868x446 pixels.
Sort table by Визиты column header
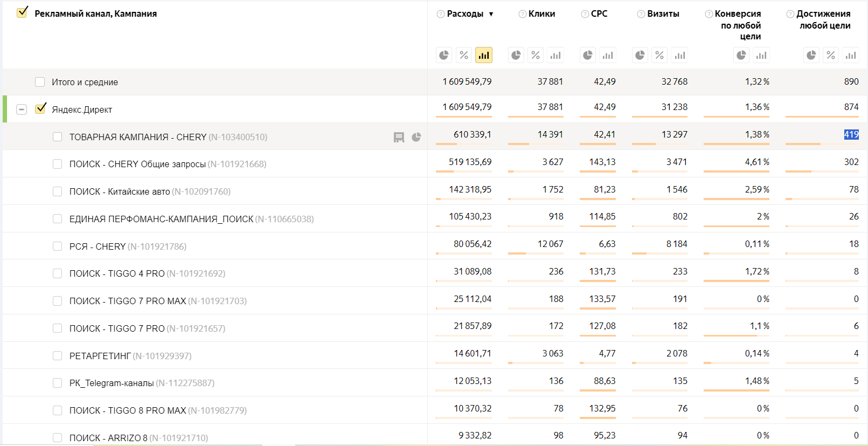click(x=663, y=14)
